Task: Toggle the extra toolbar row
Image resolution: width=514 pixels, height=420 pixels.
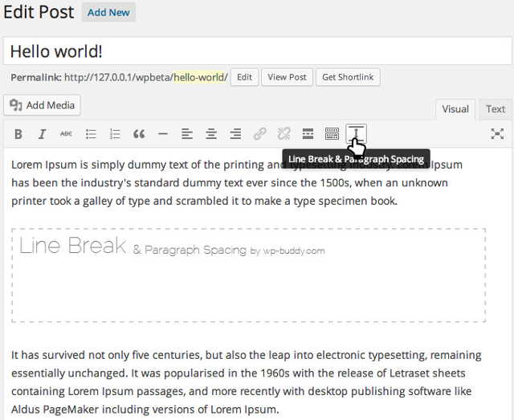Action: (332, 134)
